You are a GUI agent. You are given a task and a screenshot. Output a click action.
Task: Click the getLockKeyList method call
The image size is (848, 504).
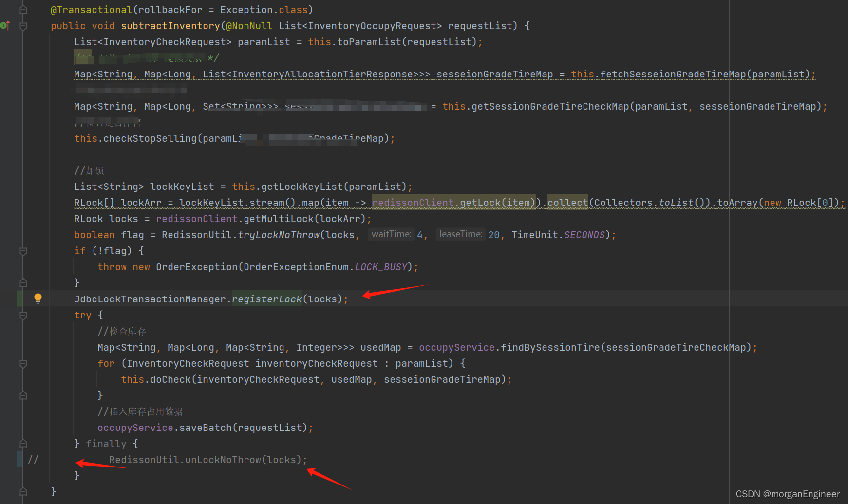[302, 187]
